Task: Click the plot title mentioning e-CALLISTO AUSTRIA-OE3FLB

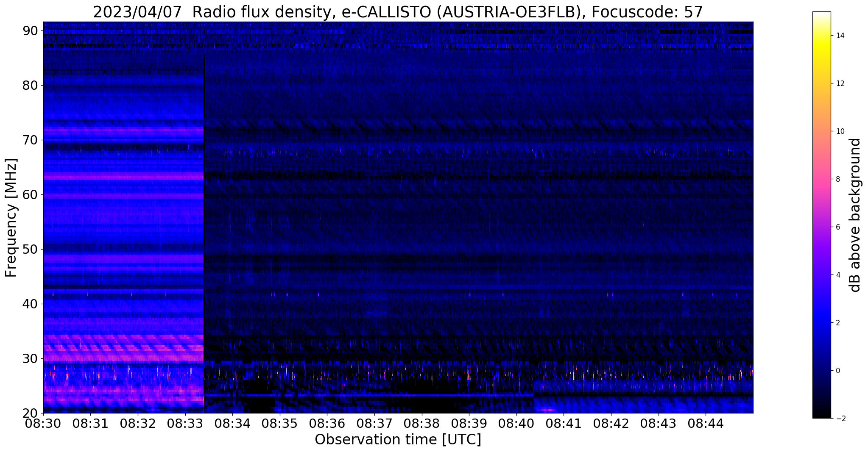Action: (x=398, y=12)
